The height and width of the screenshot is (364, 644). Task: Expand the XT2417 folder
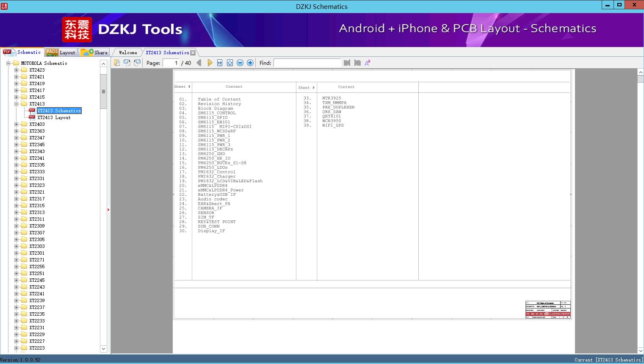click(16, 90)
